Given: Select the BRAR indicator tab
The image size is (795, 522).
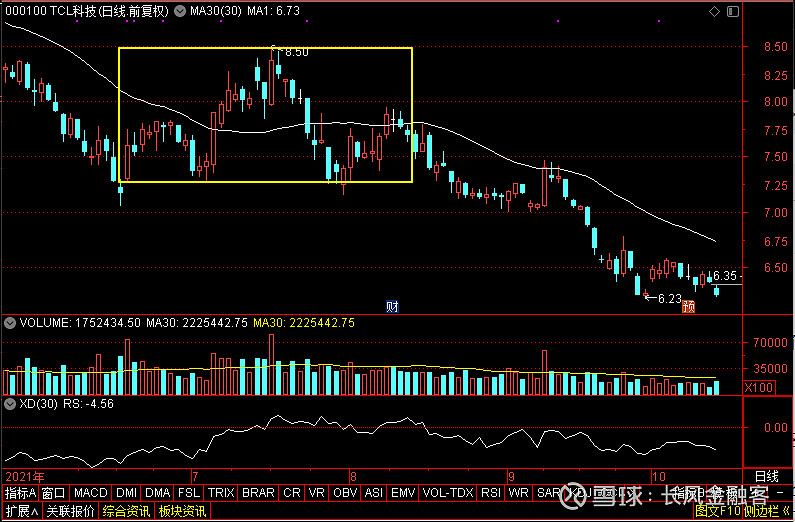Looking at the screenshot, I should click(x=258, y=493).
